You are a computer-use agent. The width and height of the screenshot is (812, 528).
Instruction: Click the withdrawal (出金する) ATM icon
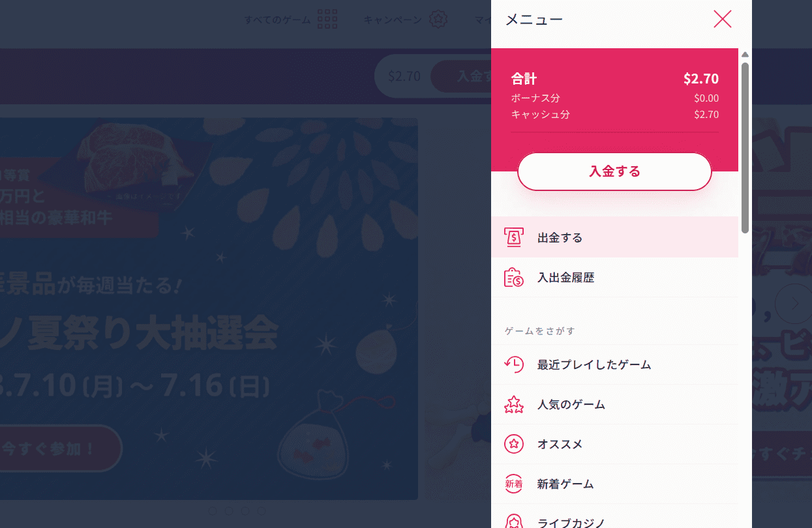pos(514,237)
